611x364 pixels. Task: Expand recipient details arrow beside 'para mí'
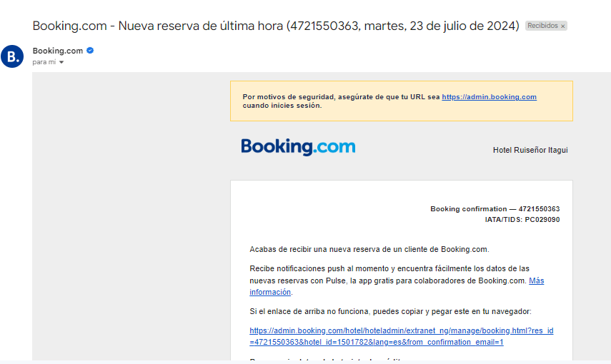[61, 62]
